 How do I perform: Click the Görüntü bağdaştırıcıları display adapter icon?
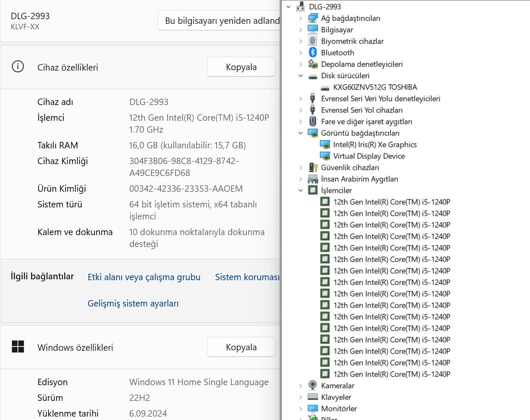point(313,133)
